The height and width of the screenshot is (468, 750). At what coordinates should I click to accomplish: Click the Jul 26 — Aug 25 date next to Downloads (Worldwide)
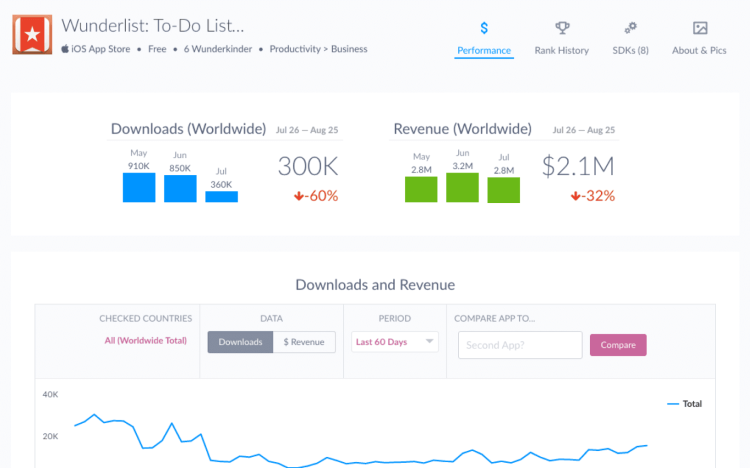point(307,130)
